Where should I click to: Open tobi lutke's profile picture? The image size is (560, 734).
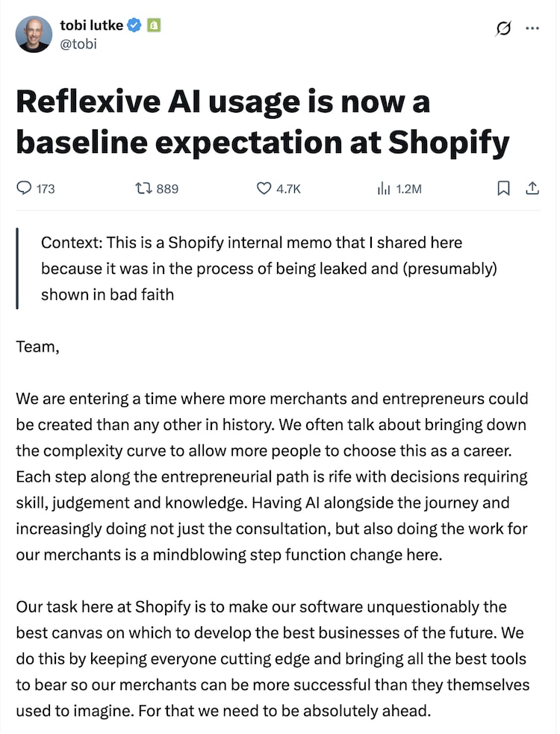[34, 34]
